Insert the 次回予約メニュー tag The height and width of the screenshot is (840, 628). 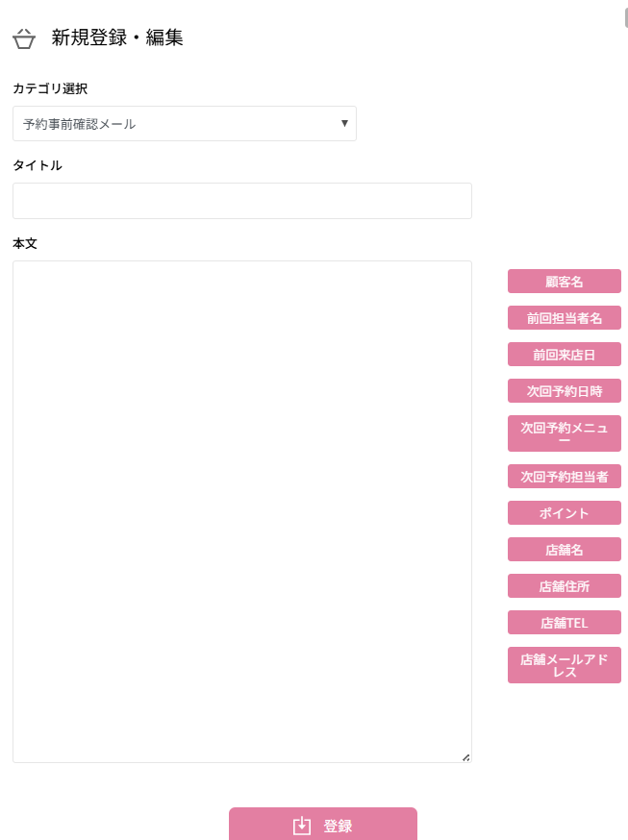tap(564, 433)
